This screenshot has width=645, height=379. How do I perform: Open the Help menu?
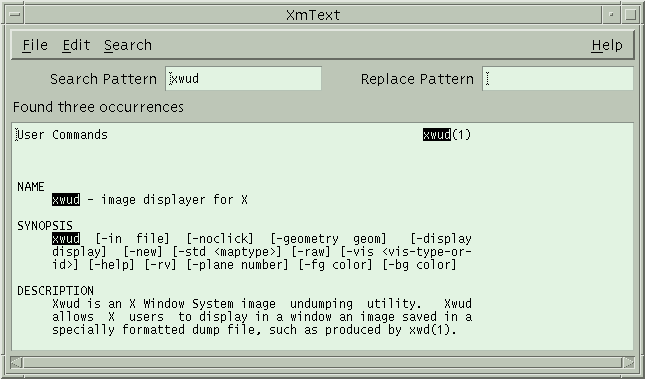pyautogui.click(x=607, y=45)
